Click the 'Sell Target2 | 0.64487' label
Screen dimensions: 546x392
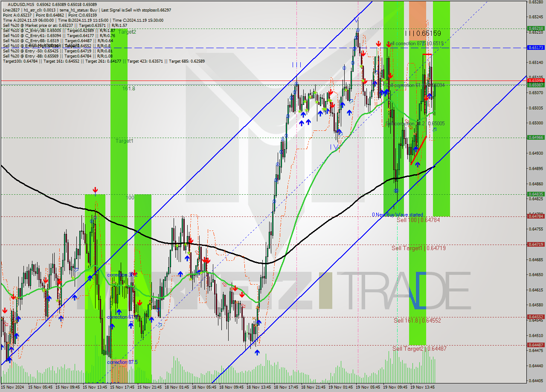[x=419, y=349]
